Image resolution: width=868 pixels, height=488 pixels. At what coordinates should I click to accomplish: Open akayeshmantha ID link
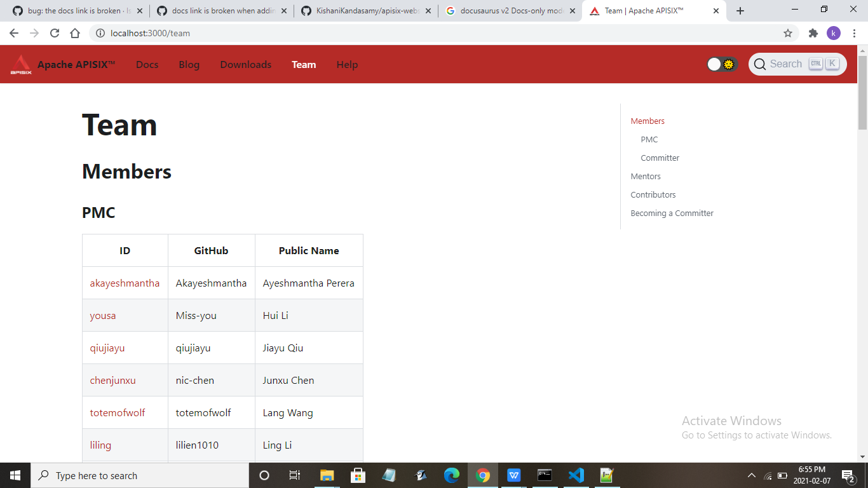(x=125, y=283)
